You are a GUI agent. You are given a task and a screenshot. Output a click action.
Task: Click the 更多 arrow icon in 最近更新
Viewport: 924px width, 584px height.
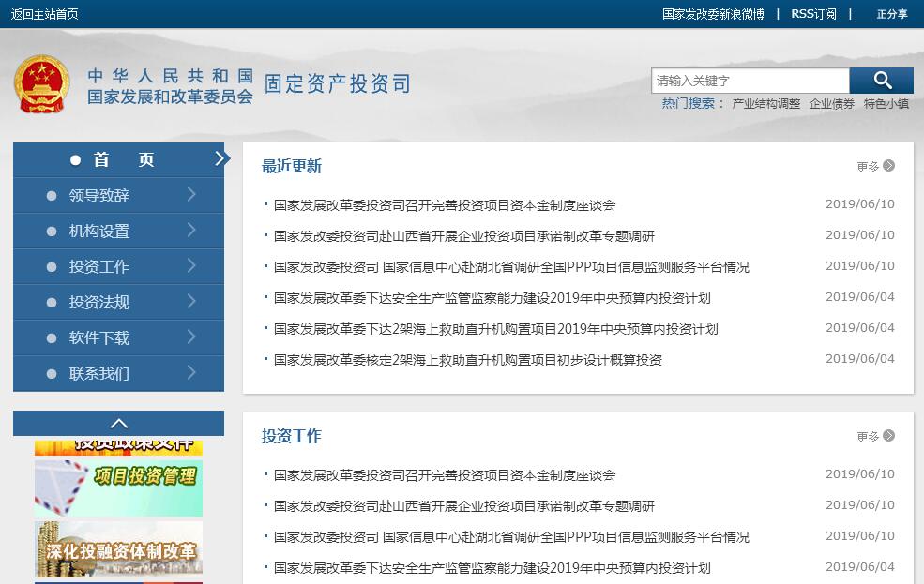point(888,166)
